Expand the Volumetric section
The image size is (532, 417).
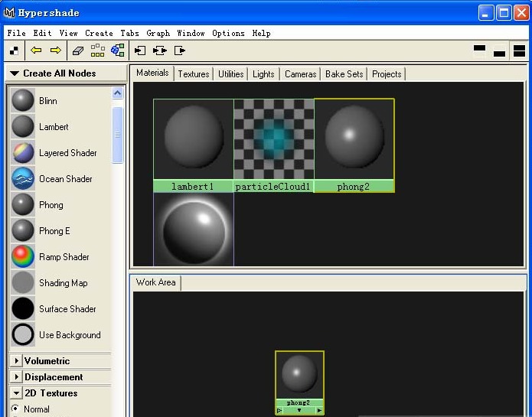(16, 360)
